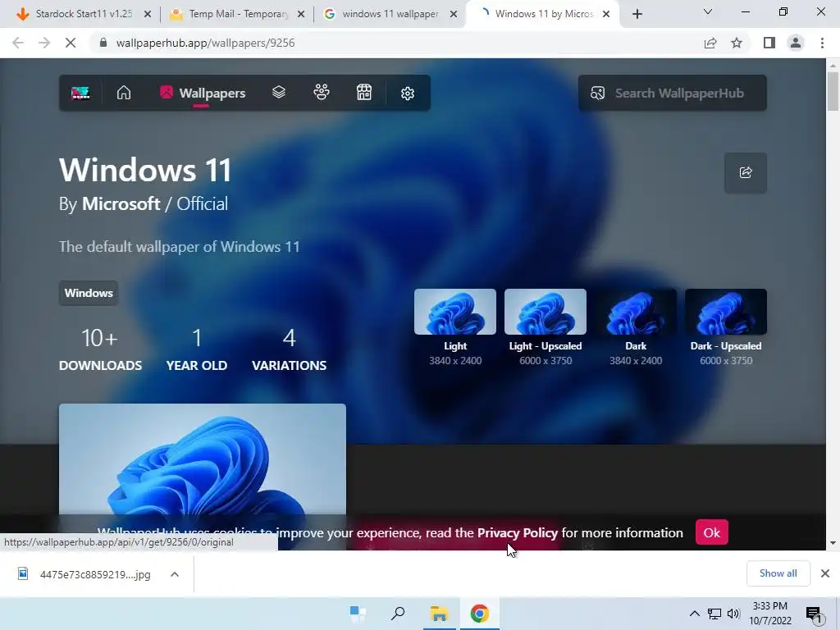Viewport: 840px width, 630px height.
Task: Select the Dark 3840 x 2400 variation
Action: (636, 327)
